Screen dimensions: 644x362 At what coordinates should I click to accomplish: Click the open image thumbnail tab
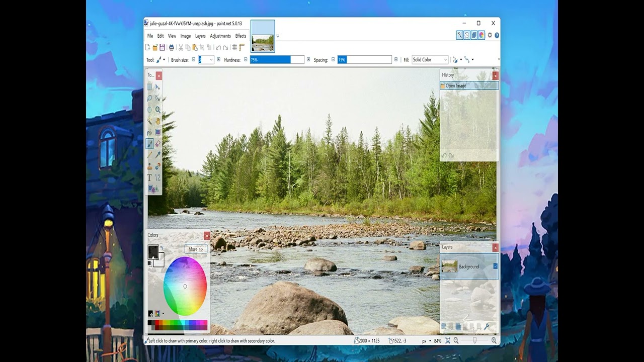point(263,36)
